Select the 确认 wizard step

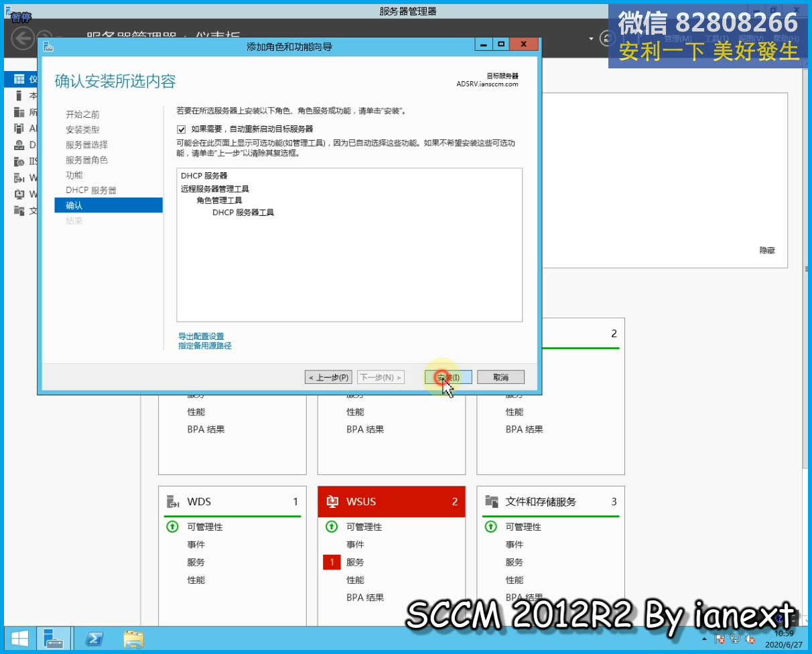[x=109, y=206]
